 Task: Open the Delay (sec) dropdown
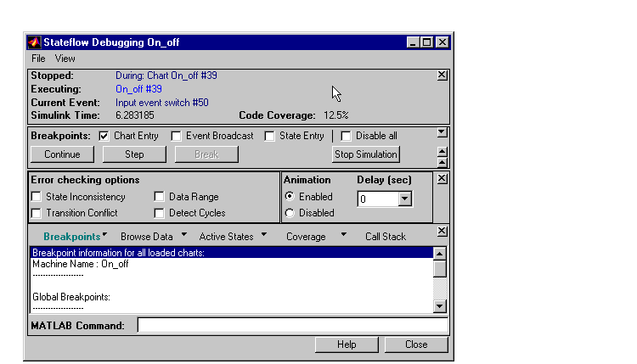[x=404, y=199]
